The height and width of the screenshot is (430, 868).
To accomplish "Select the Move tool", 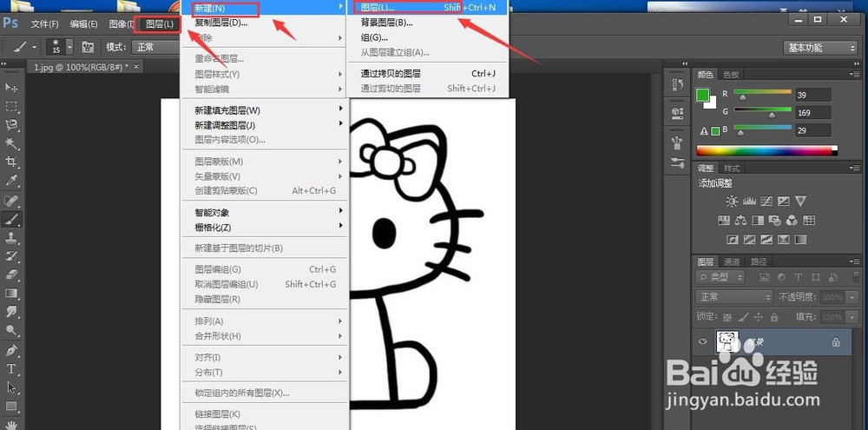I will coord(11,88).
